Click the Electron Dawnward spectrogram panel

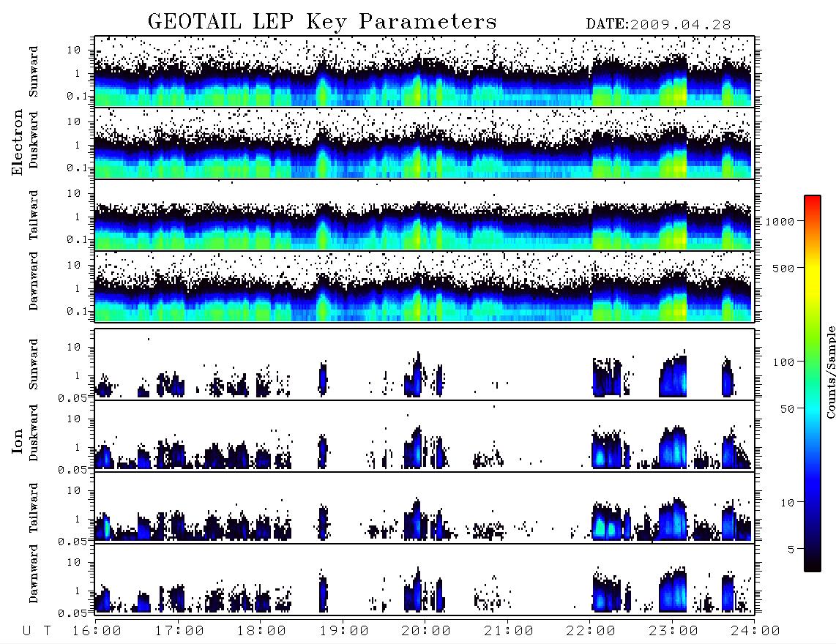[425, 287]
